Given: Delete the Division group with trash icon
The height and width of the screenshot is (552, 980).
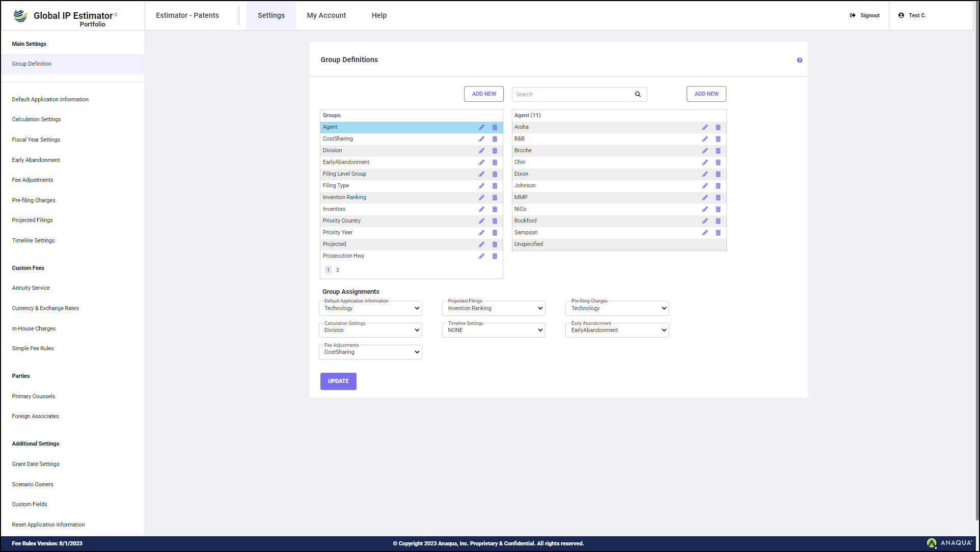Looking at the screenshot, I should (x=495, y=151).
